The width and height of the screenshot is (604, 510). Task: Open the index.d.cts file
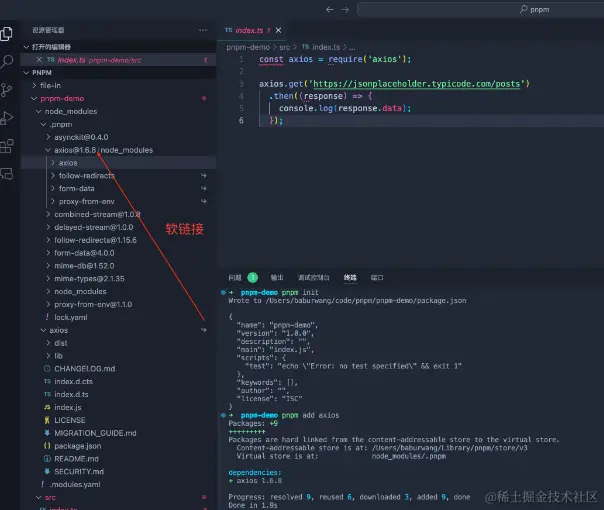(x=118, y=381)
